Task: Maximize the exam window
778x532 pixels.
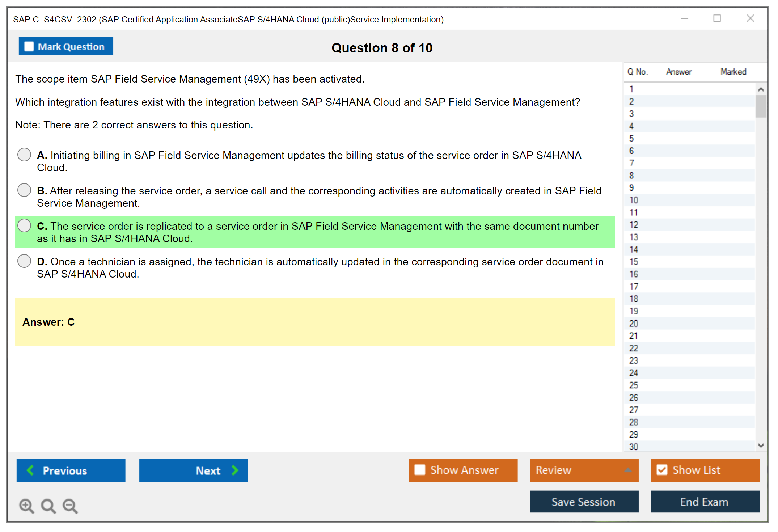Action: pos(717,18)
